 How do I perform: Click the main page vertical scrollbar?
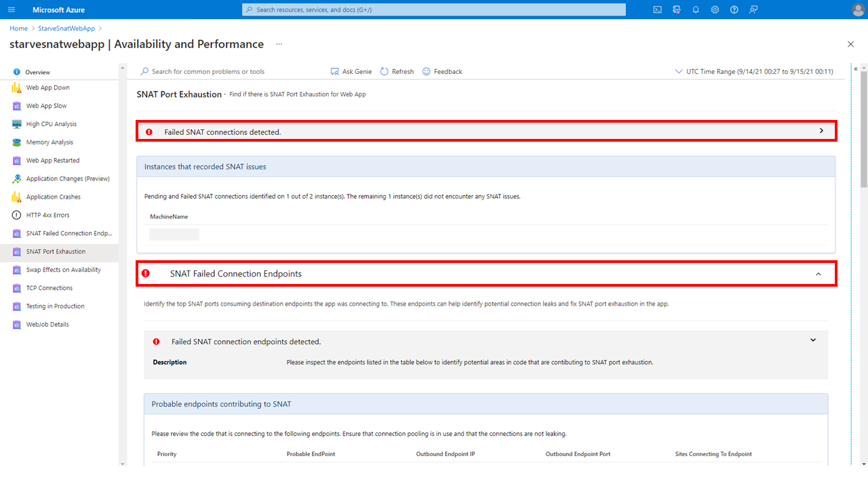point(863,271)
